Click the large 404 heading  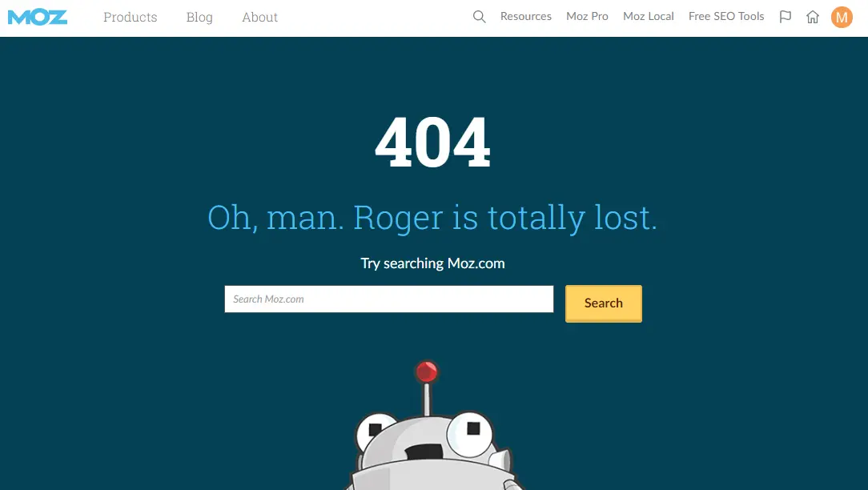432,143
